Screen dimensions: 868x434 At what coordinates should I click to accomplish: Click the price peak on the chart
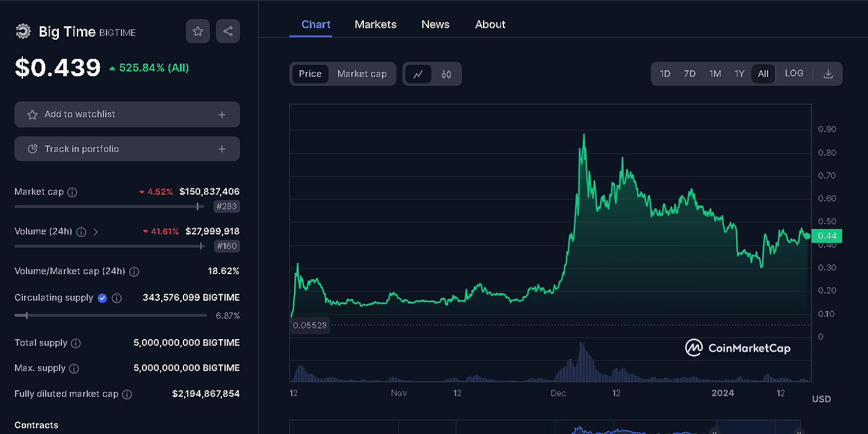(x=583, y=135)
